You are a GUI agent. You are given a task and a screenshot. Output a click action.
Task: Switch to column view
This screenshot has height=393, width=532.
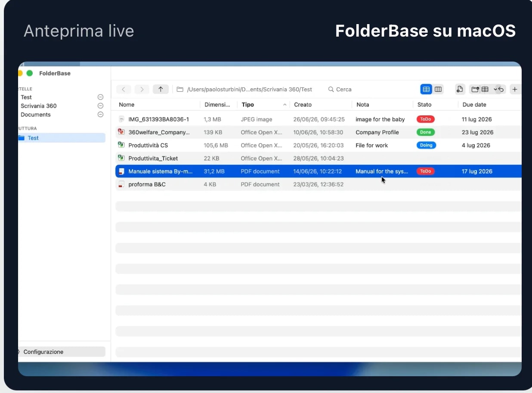click(x=438, y=89)
